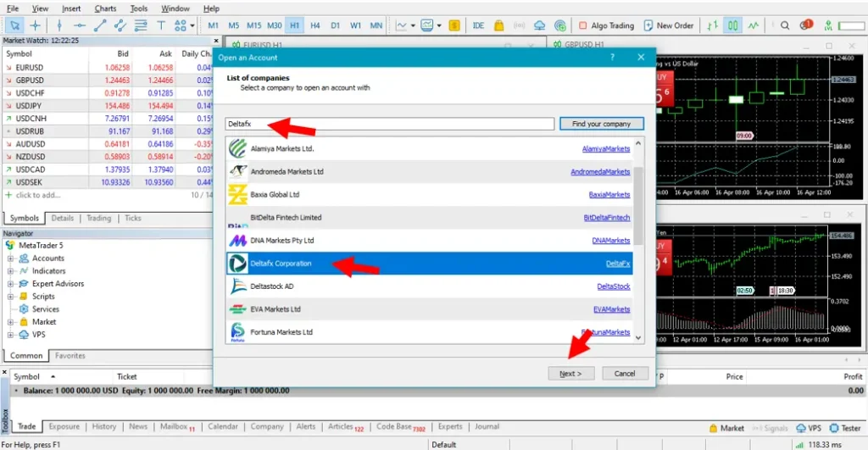868x450 pixels.
Task: Click the gold dollar icon in toolbar
Action: coord(454,25)
